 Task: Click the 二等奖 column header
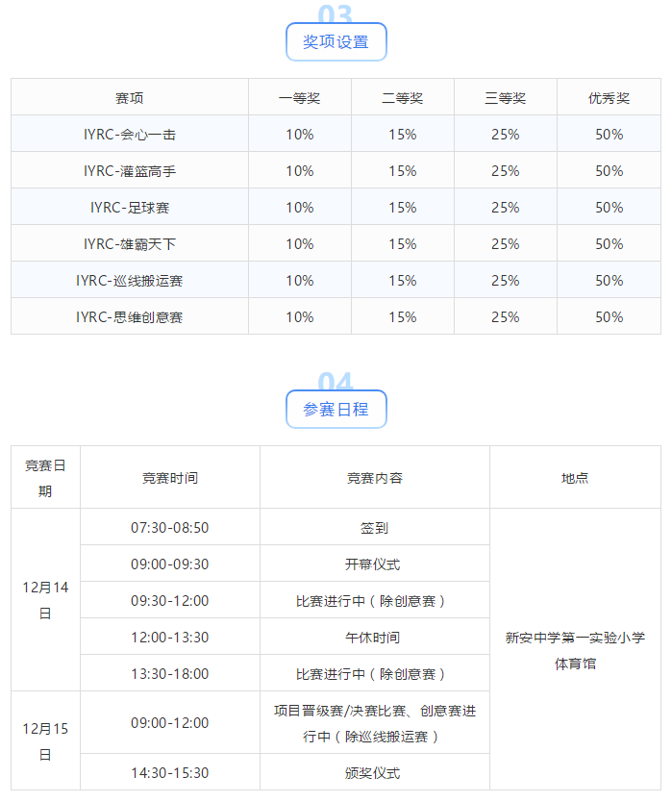[x=403, y=98]
